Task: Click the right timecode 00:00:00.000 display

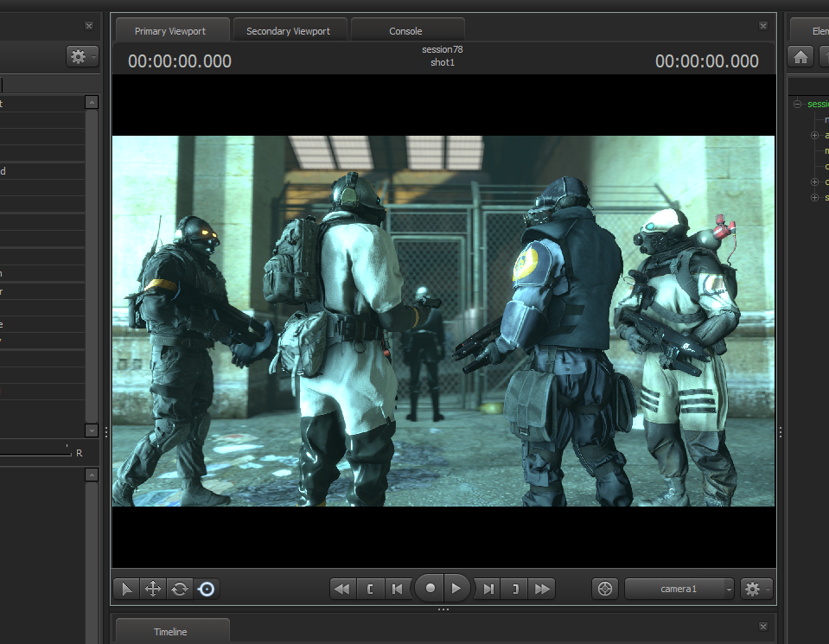Action: (x=707, y=61)
